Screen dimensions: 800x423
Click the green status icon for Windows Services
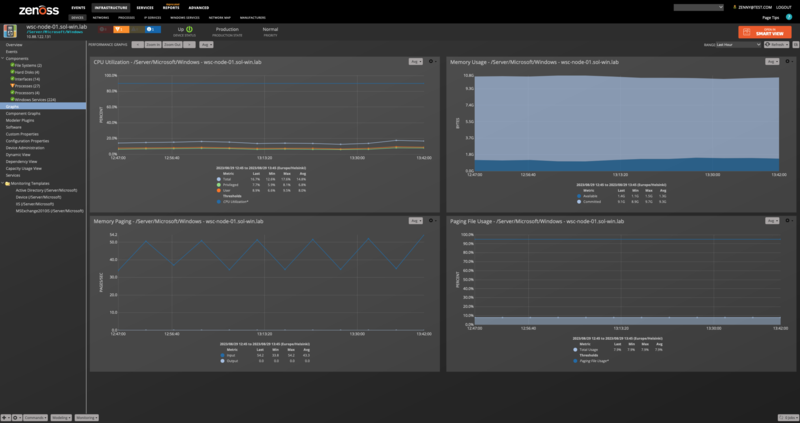click(x=12, y=99)
